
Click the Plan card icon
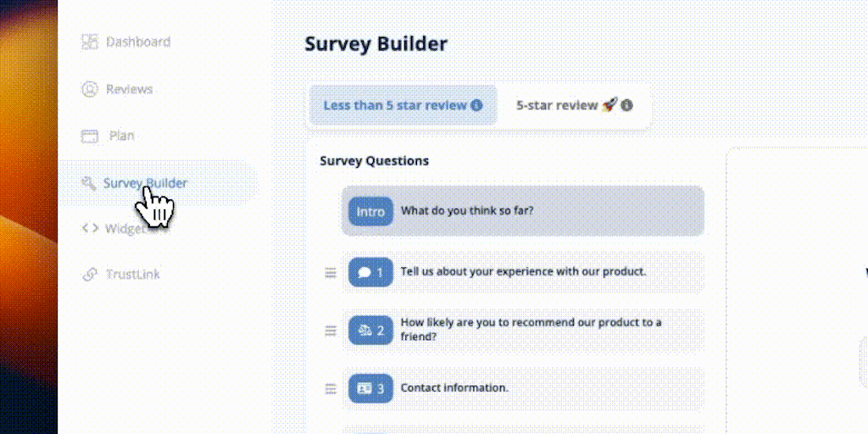90,136
